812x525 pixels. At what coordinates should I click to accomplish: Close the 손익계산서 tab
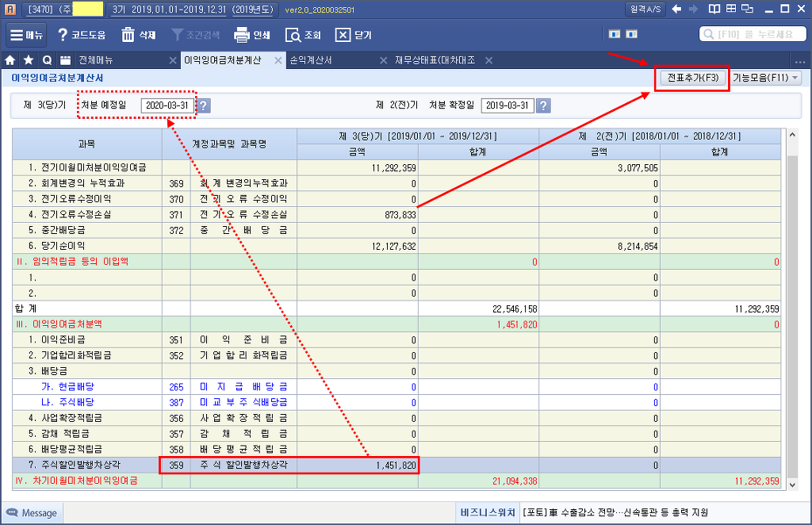point(383,60)
